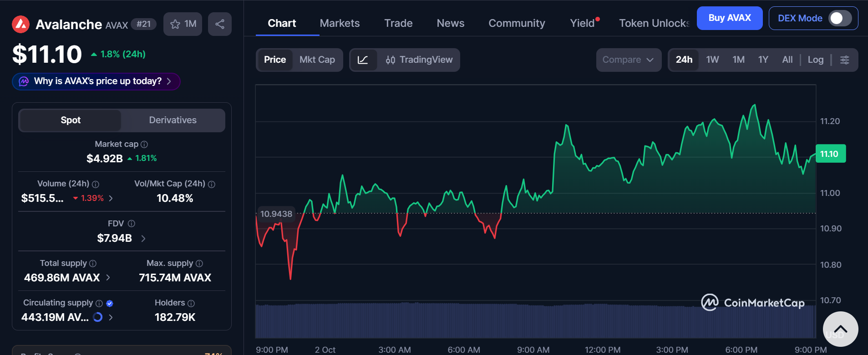Click Holders info icon
The image size is (868, 355).
pos(191,303)
